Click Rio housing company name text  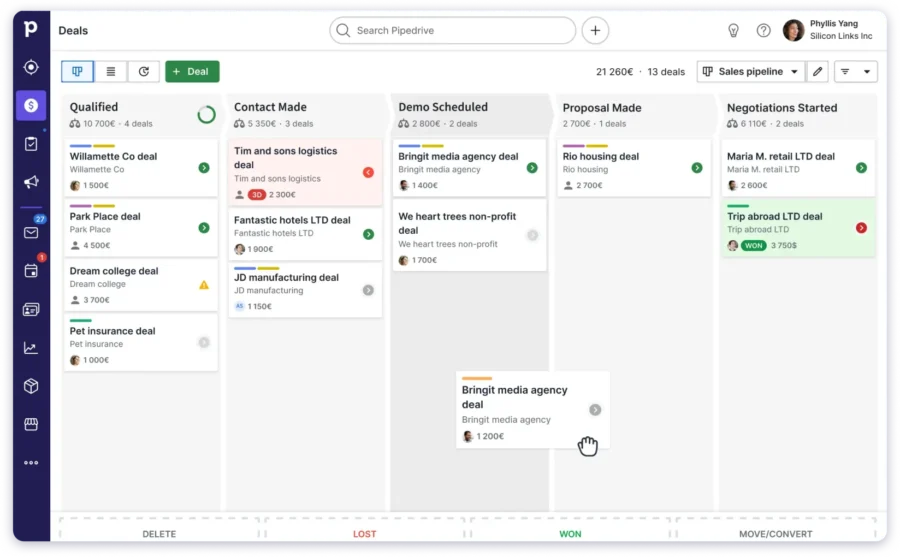click(x=585, y=169)
